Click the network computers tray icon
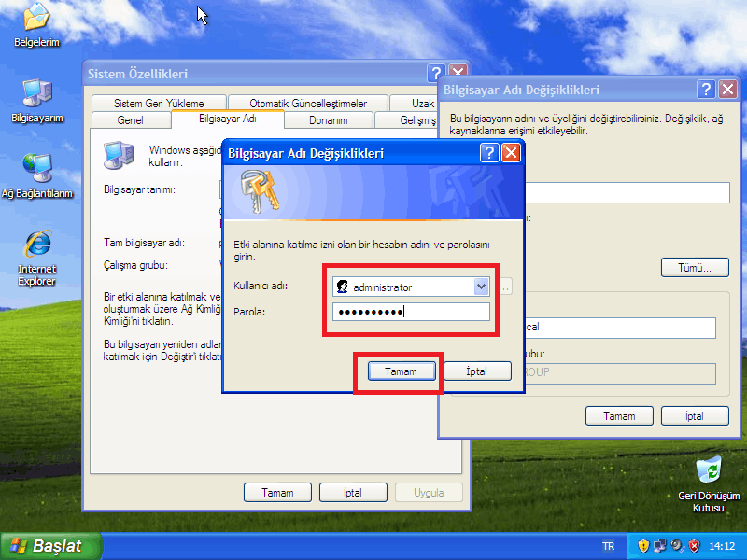The height and width of the screenshot is (560, 747). [659, 546]
